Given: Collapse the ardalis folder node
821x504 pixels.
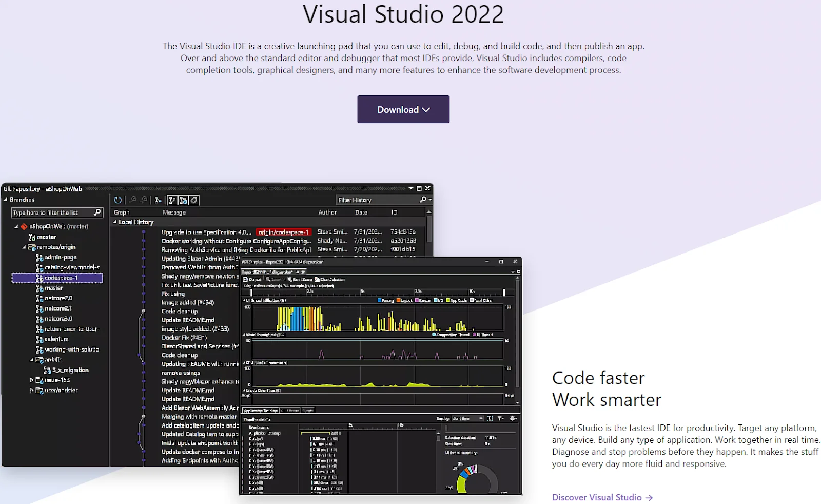Looking at the screenshot, I should (31, 360).
